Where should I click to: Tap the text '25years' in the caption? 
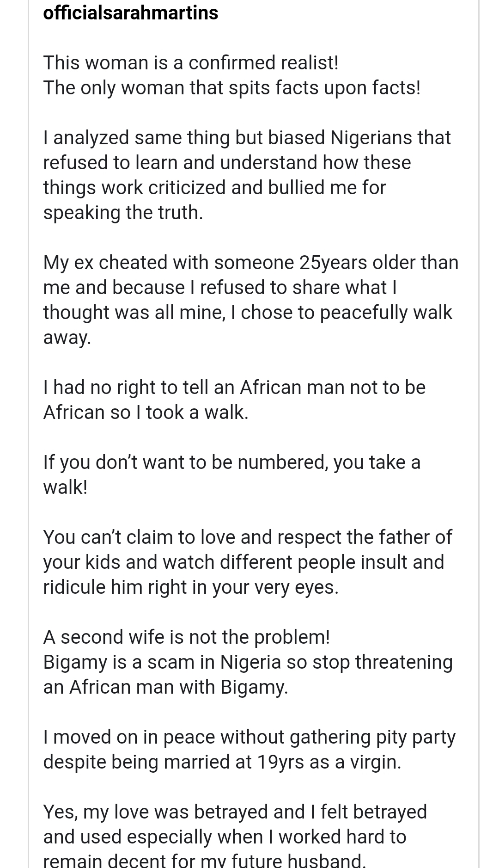click(333, 262)
